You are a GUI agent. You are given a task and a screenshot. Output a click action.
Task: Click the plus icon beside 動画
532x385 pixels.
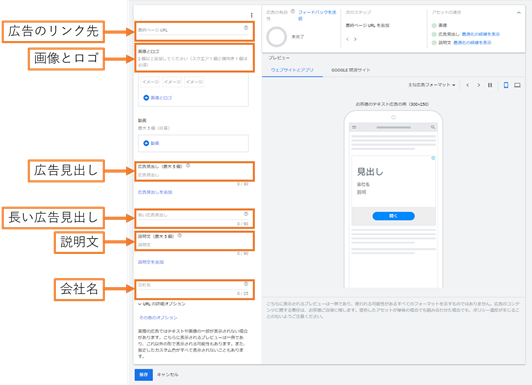click(146, 143)
